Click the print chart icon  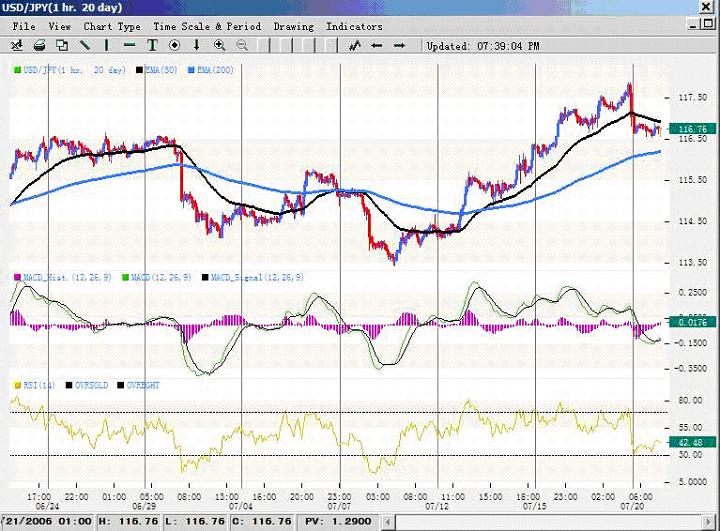39,45
